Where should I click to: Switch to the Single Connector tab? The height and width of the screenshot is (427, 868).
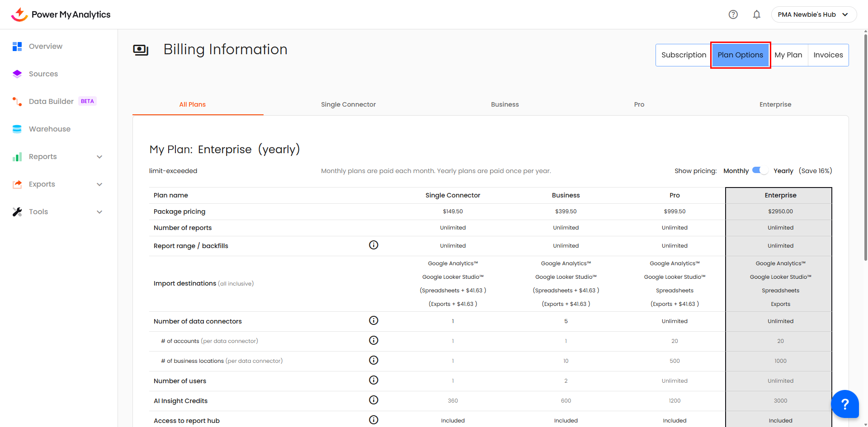[348, 104]
